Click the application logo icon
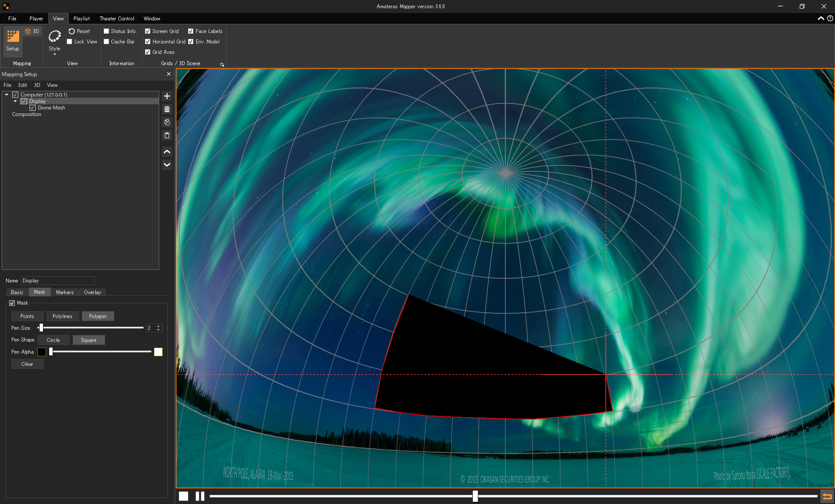Image resolution: width=835 pixels, height=504 pixels. [6, 7]
